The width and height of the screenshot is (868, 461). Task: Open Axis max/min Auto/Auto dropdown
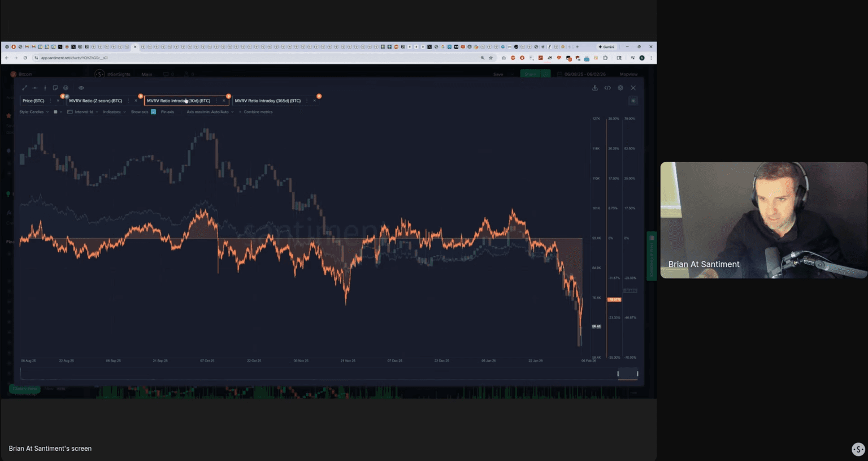(210, 112)
